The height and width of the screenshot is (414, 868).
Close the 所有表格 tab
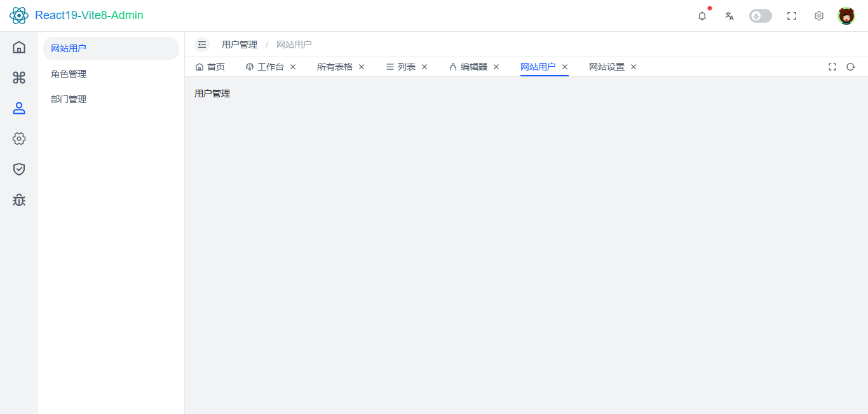pyautogui.click(x=362, y=67)
